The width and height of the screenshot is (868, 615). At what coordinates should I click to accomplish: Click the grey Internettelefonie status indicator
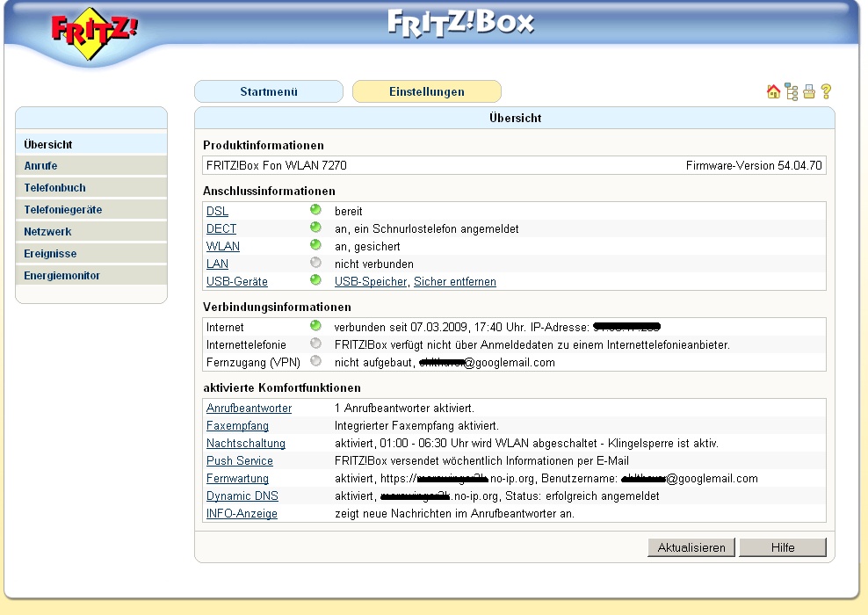[315, 344]
